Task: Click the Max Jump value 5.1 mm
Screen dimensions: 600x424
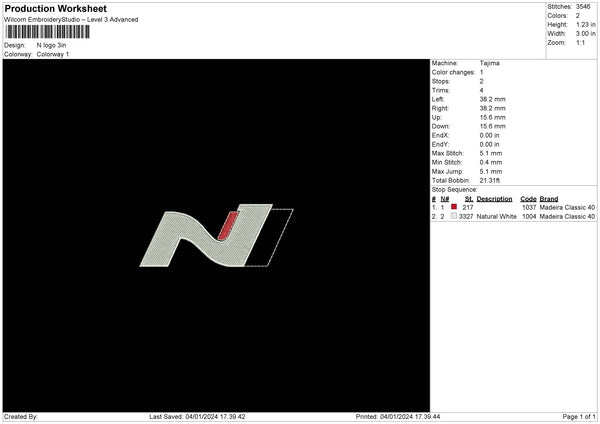Action: pos(491,171)
